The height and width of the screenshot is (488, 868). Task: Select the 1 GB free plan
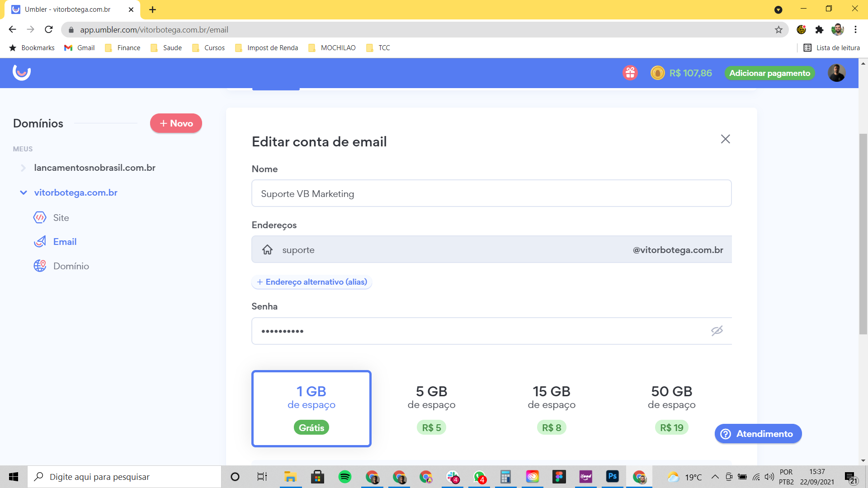[x=311, y=408]
